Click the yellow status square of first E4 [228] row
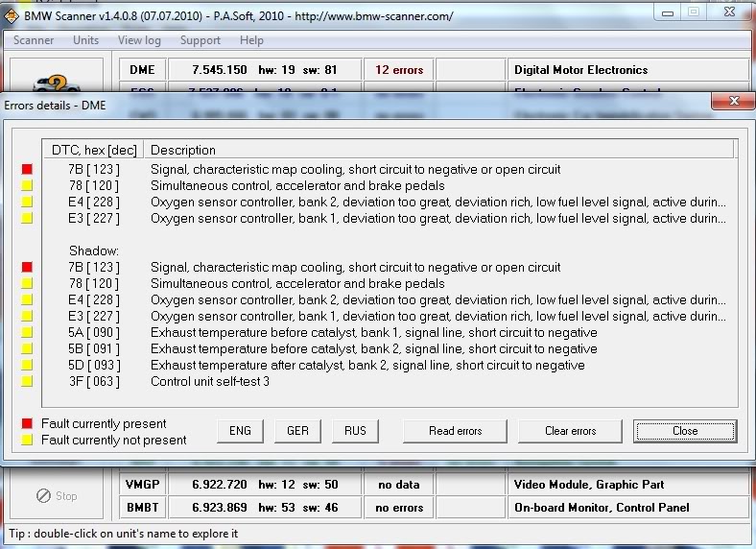 coord(27,202)
